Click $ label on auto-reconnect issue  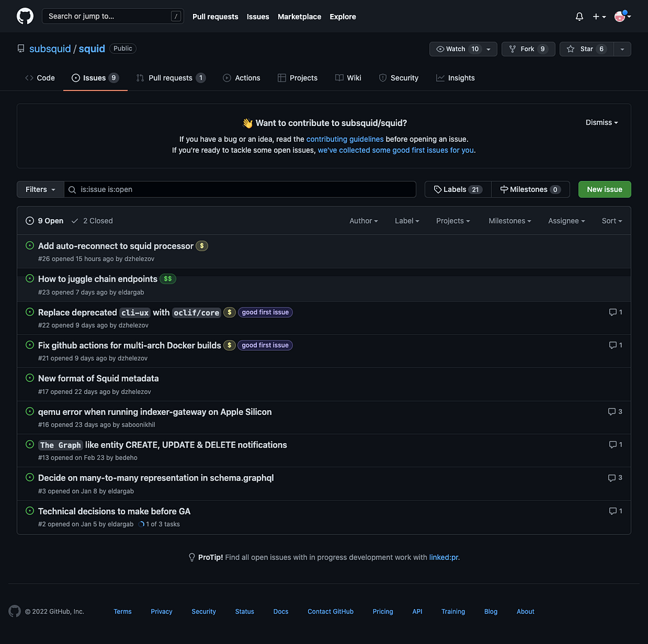click(x=202, y=246)
